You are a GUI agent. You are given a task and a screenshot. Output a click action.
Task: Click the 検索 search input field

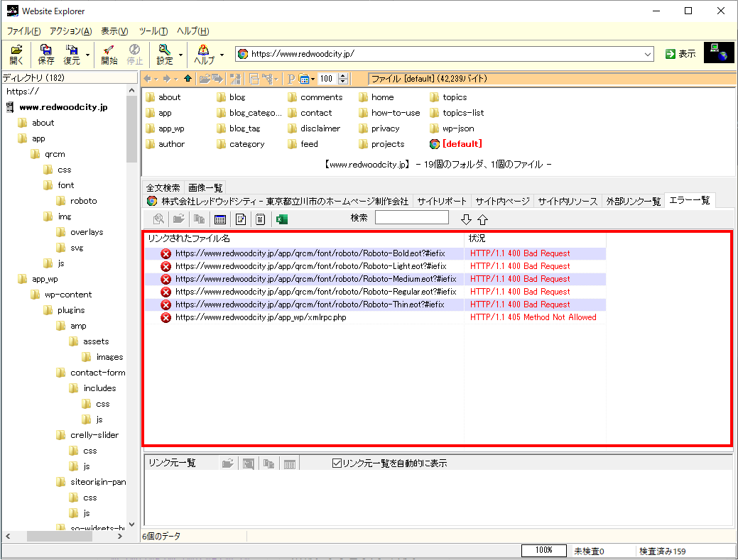pos(412,218)
